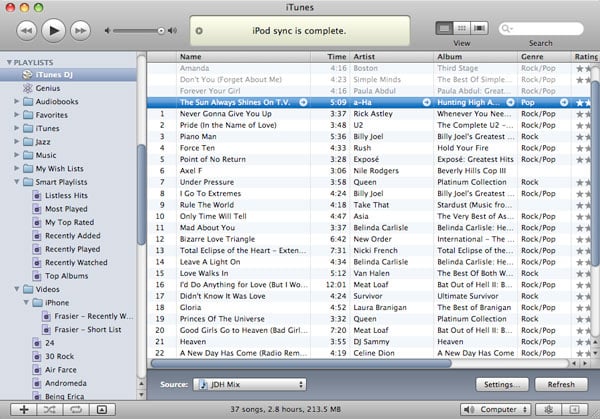The height and width of the screenshot is (419, 600).
Task: Collapse the Smart Playlists folder
Action: (x=16, y=182)
